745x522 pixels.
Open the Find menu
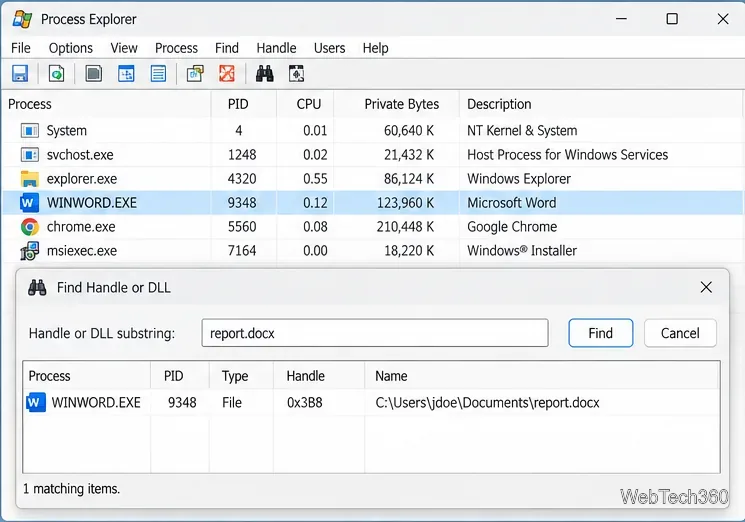pyautogui.click(x=227, y=48)
